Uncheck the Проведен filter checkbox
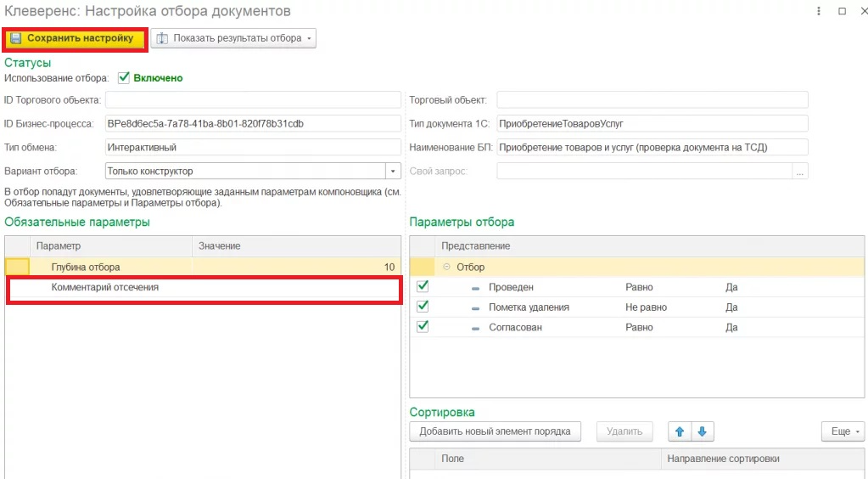Image resolution: width=868 pixels, height=479 pixels. [423, 287]
